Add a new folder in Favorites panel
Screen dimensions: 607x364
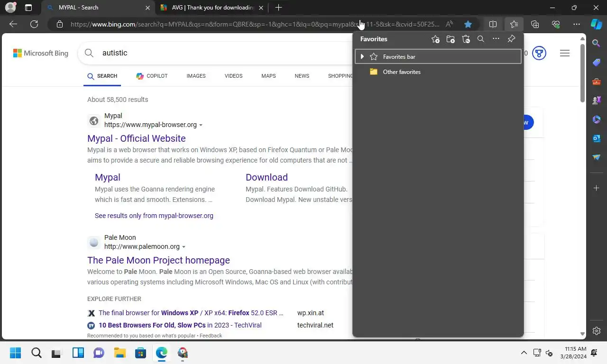(x=451, y=39)
